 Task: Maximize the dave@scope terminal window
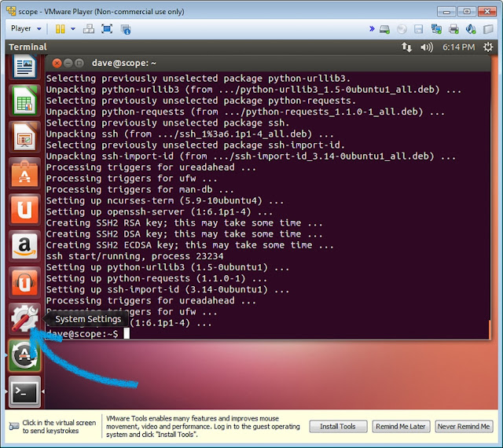click(x=79, y=63)
